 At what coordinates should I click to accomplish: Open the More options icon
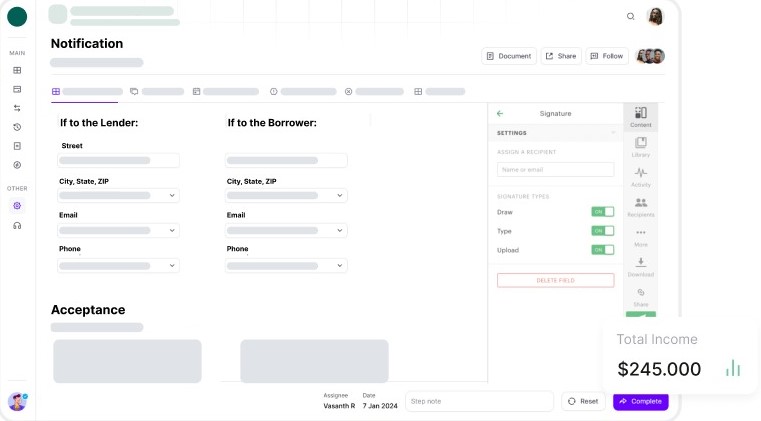point(641,235)
